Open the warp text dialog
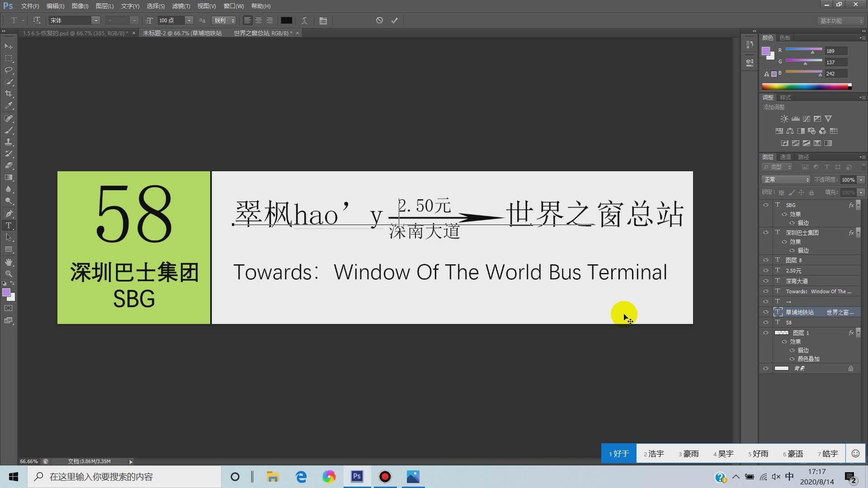Screen dimensions: 868x488 coord(305,20)
